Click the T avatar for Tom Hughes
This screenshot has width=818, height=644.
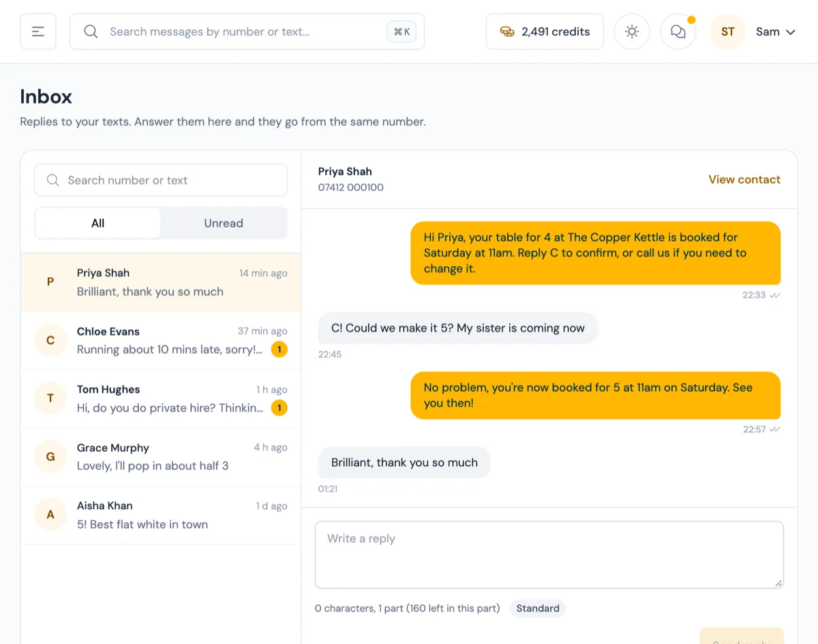click(50, 399)
